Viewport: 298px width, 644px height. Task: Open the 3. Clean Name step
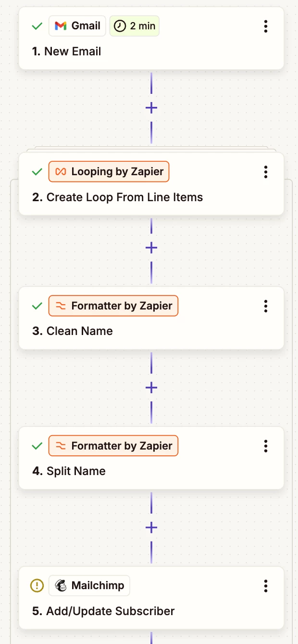151,318
